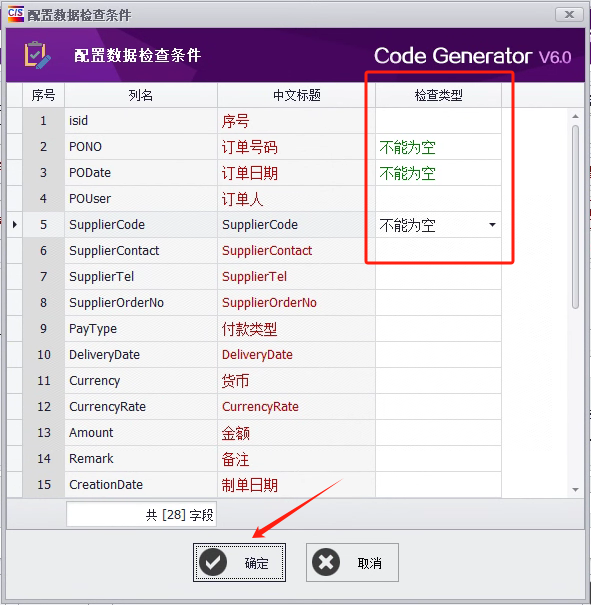Click the X icon on 取消 button

click(x=326, y=563)
